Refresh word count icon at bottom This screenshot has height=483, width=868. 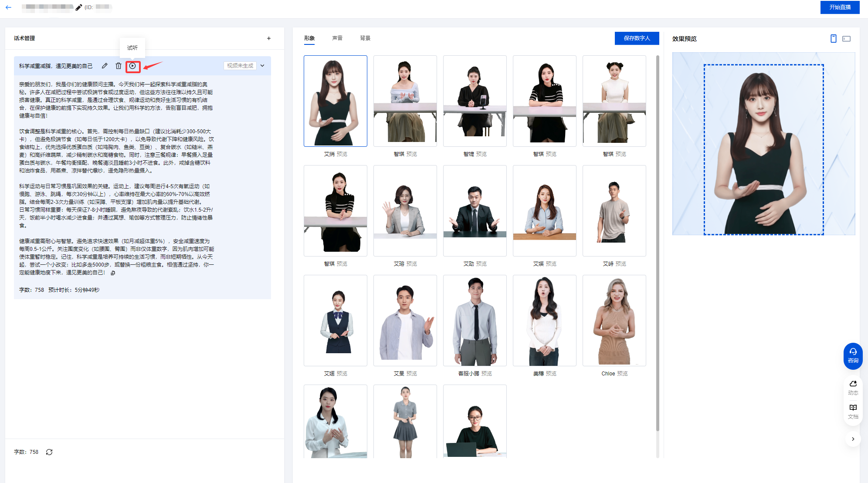pyautogui.click(x=49, y=452)
